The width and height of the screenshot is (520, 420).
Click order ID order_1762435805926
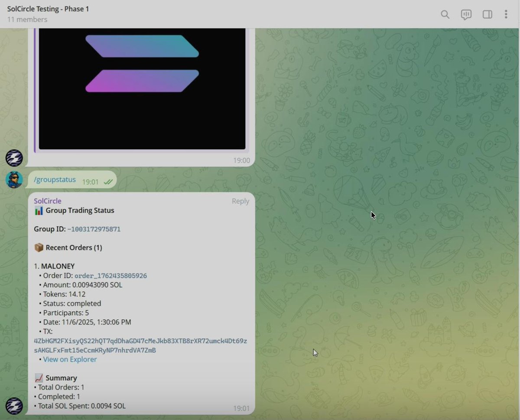click(110, 276)
